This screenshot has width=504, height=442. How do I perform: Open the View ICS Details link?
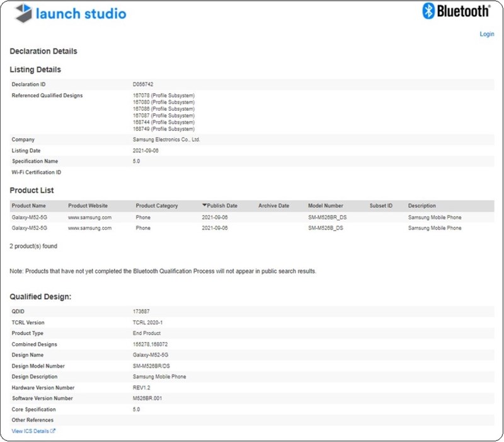pos(30,431)
